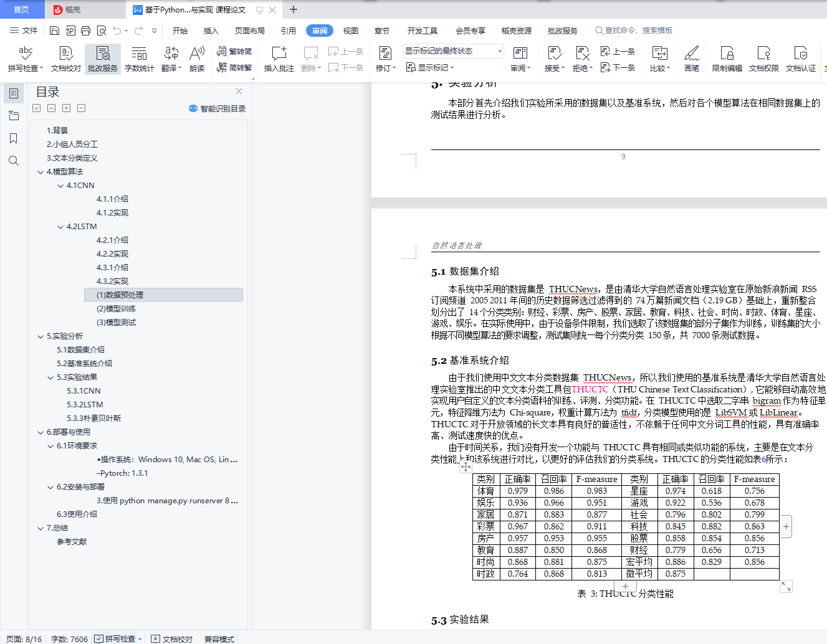Toggle the 画笔 pen tool
This screenshot has height=644, width=827.
click(x=692, y=59)
